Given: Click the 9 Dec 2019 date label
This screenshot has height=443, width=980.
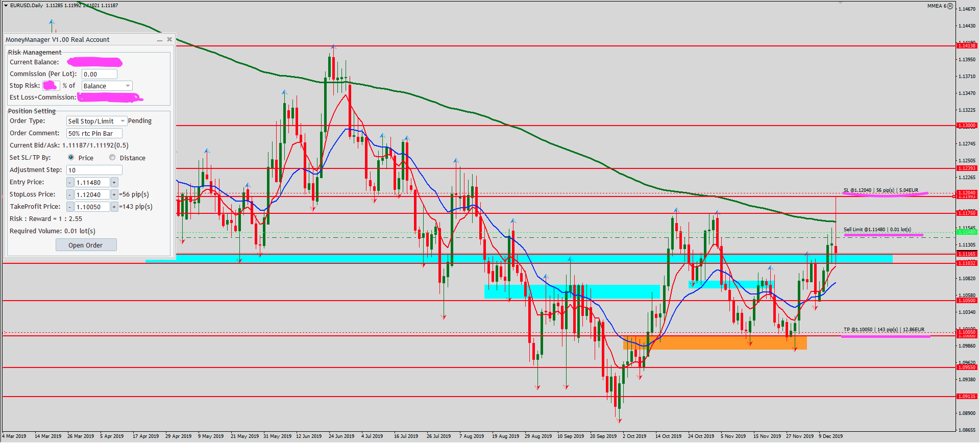Looking at the screenshot, I should click(x=831, y=436).
